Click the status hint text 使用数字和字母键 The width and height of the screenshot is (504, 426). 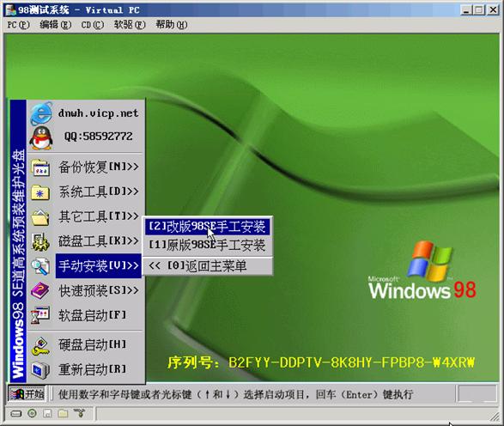(235, 394)
